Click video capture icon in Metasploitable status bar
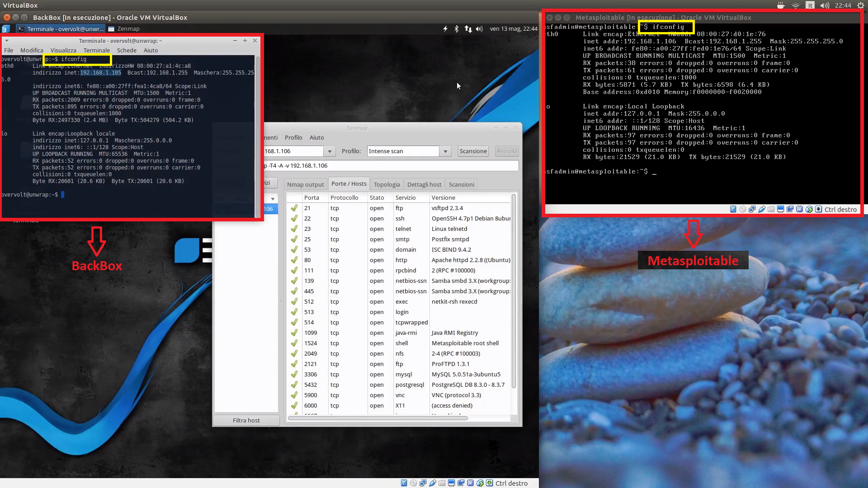 (790, 209)
